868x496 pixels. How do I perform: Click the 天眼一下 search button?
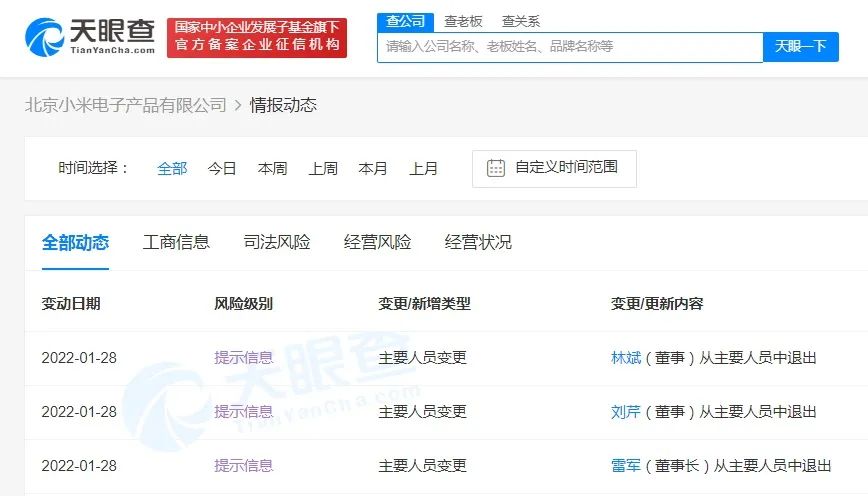pyautogui.click(x=800, y=46)
